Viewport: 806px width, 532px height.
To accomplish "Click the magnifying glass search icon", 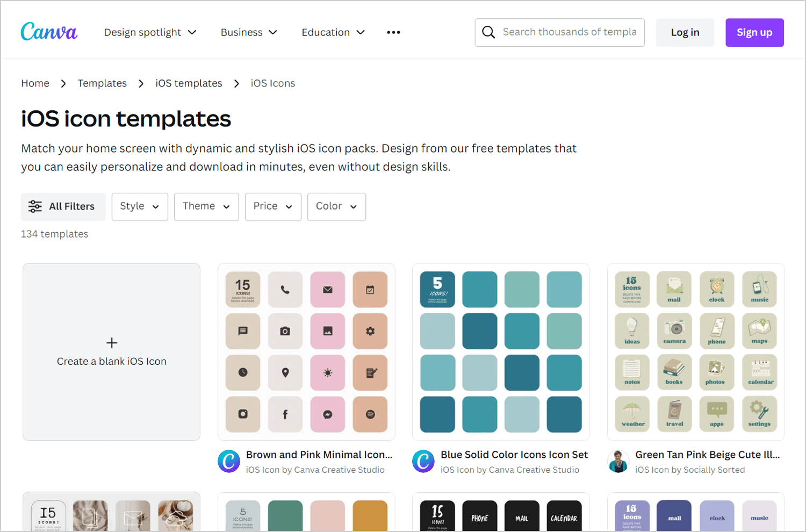I will [x=488, y=32].
